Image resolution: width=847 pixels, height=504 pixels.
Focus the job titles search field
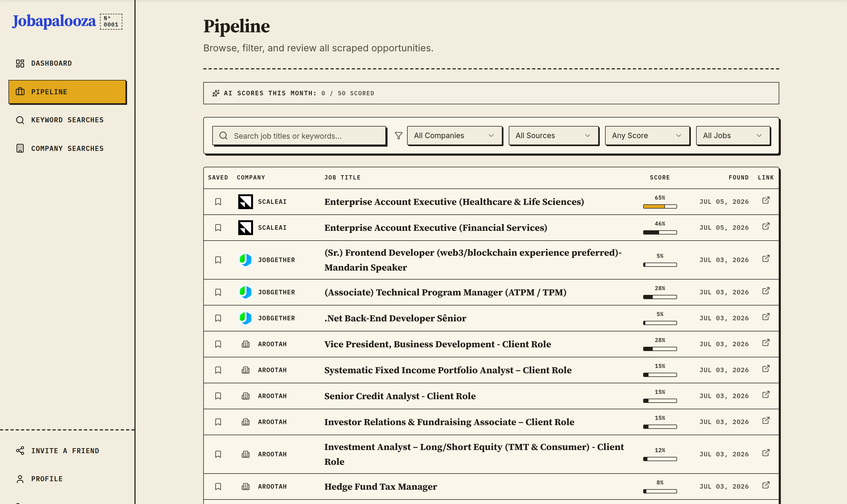pyautogui.click(x=299, y=136)
